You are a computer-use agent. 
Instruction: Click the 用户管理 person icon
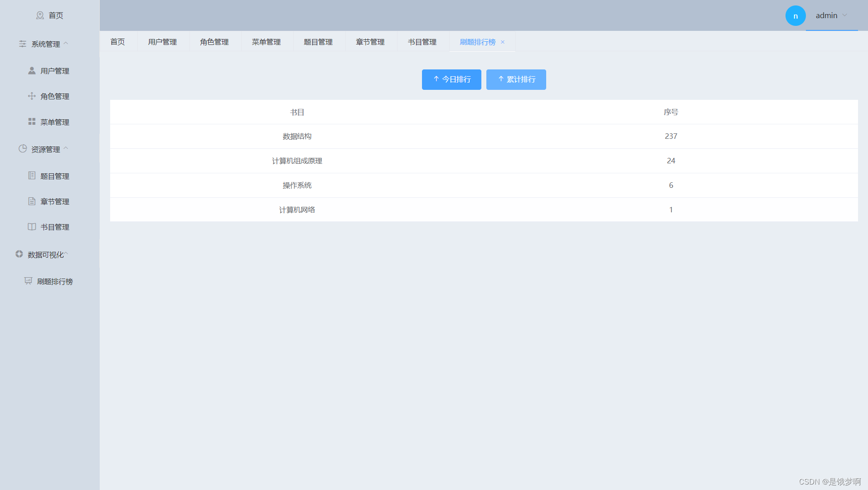tap(32, 70)
